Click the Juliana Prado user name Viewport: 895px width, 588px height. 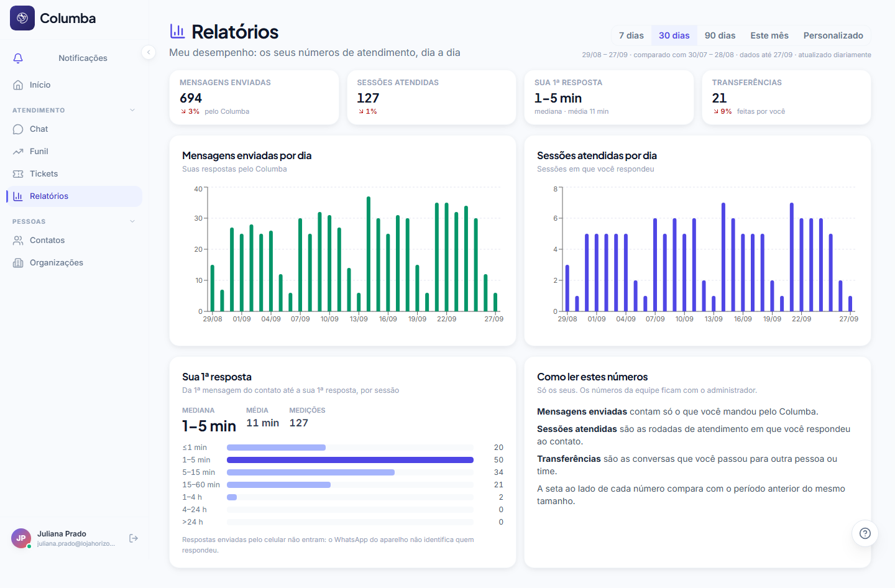(62, 534)
